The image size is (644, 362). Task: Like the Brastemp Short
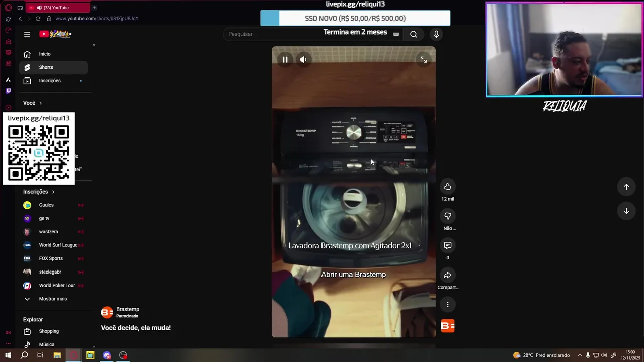tap(447, 187)
